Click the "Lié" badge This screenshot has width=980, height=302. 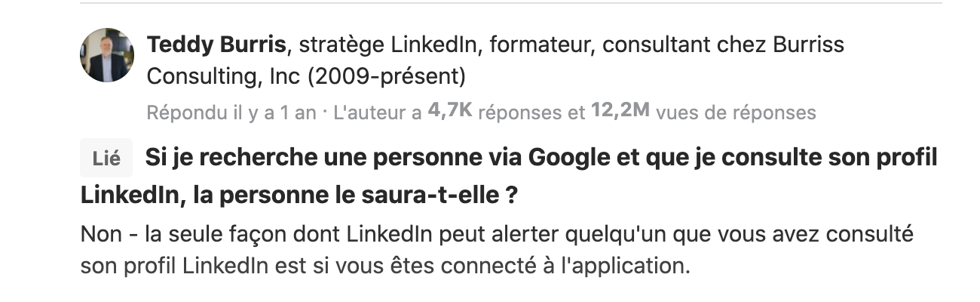(x=106, y=159)
